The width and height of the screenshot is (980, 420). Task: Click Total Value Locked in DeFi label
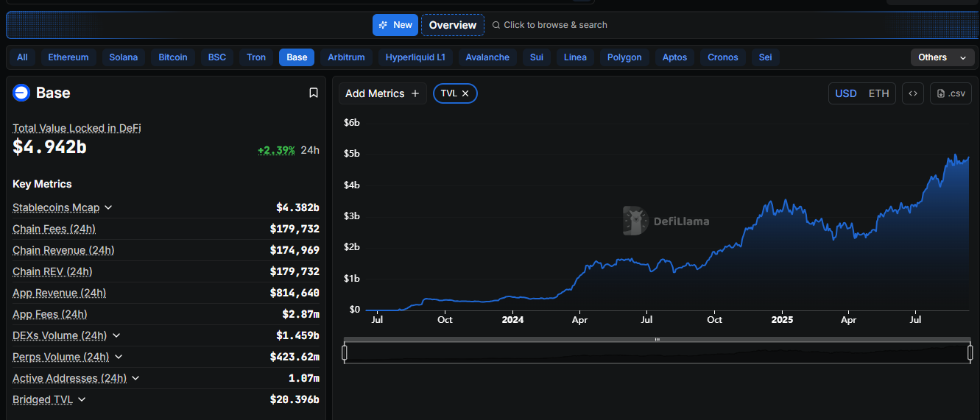[x=77, y=128]
